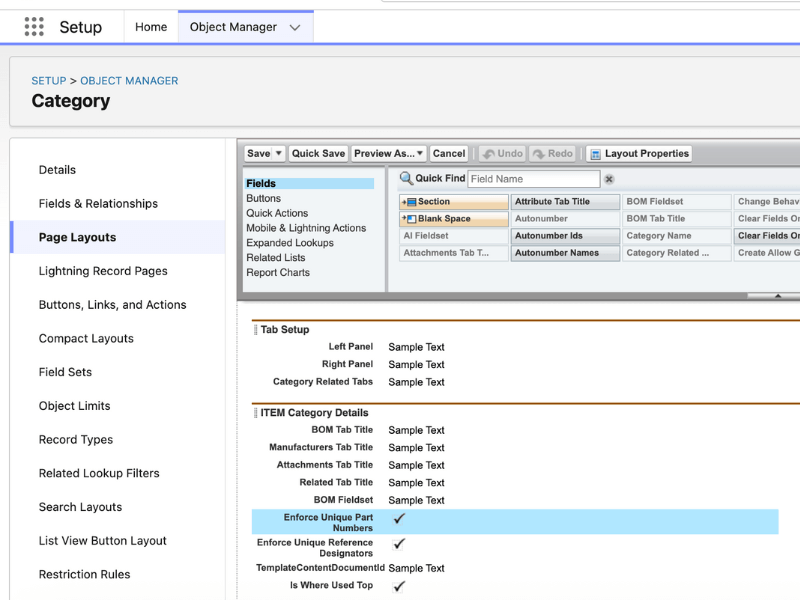Click the Manufacturers Tab Title field label
The width and height of the screenshot is (800, 600).
pos(321,447)
